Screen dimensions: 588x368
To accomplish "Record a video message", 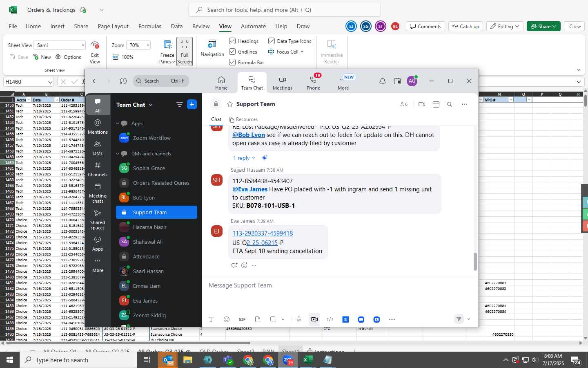I will click(x=314, y=319).
